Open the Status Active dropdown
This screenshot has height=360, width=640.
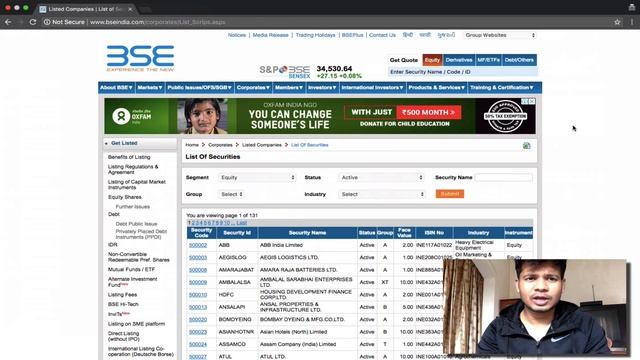[x=381, y=178]
